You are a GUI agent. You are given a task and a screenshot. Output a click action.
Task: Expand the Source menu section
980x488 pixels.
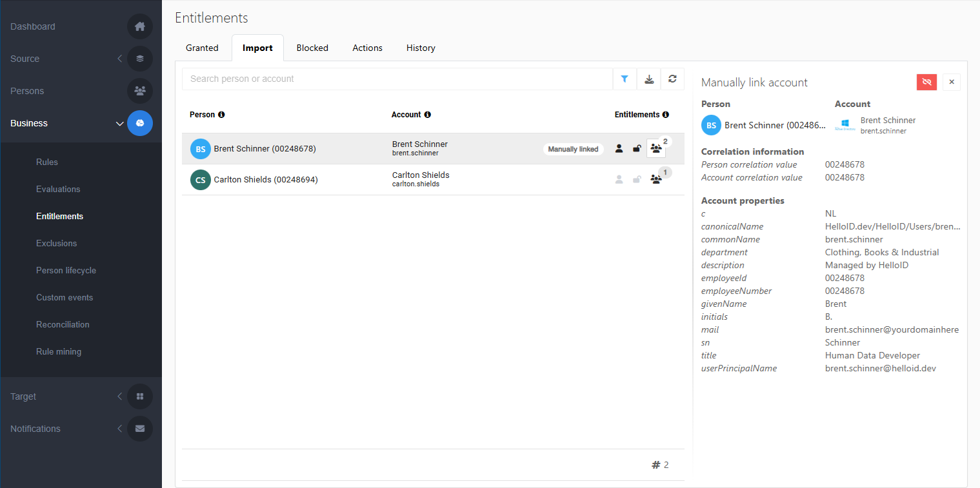[119, 59]
